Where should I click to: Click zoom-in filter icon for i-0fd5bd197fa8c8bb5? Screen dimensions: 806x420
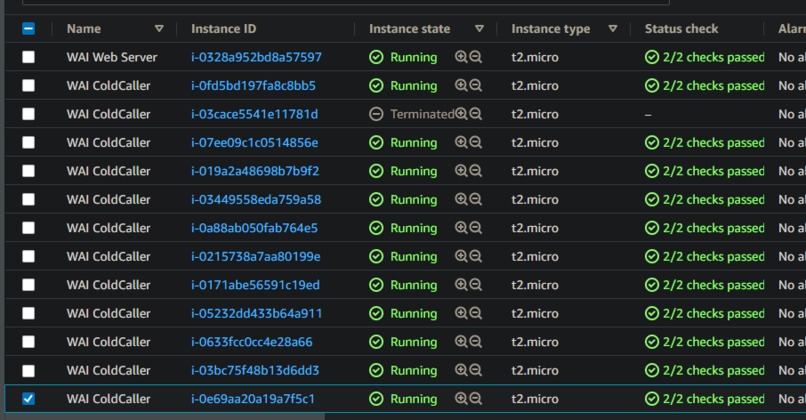(x=461, y=85)
